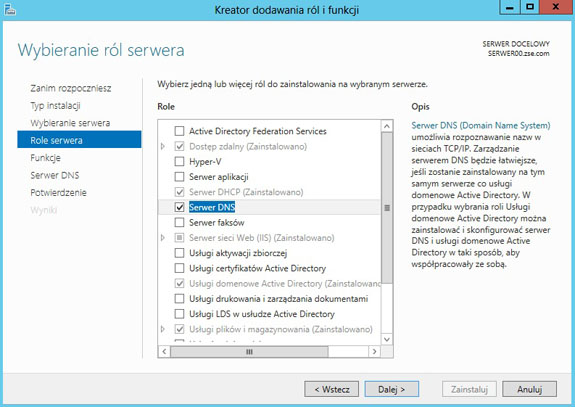Image resolution: width=575 pixels, height=407 pixels.
Task: Click the roles list scroll down arrow
Action: coord(387,339)
